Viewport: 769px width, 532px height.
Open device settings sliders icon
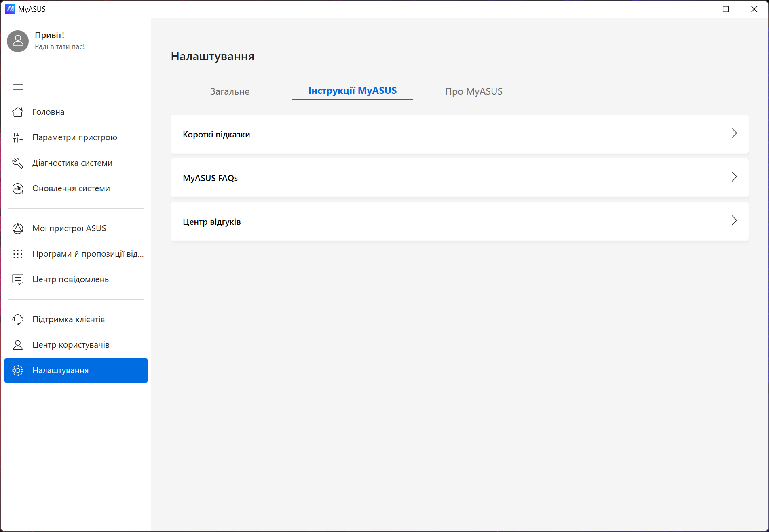click(18, 137)
